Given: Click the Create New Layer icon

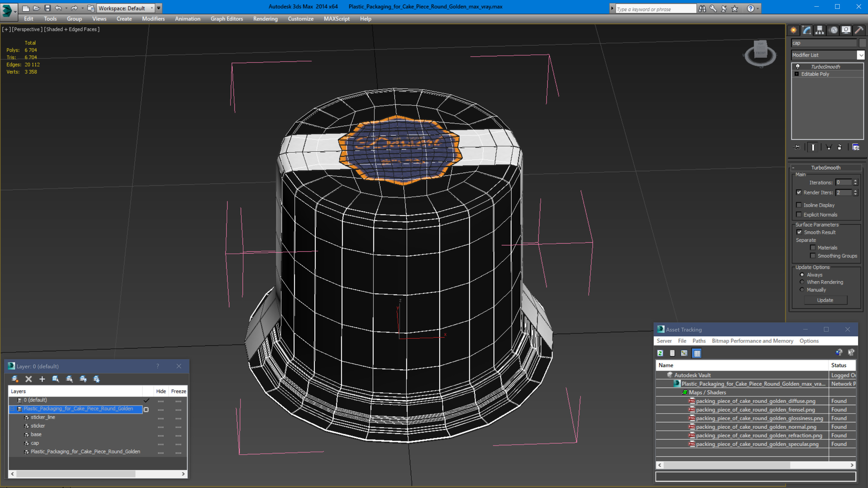Looking at the screenshot, I should pyautogui.click(x=15, y=379).
